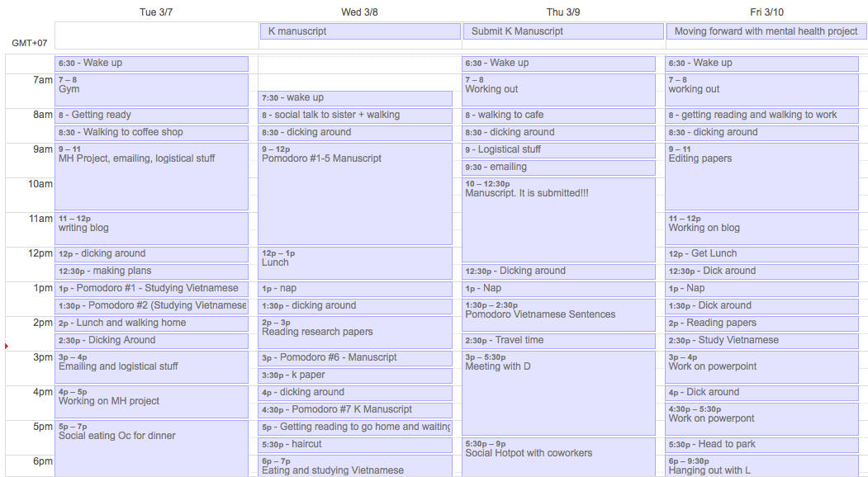Open Meeting with D event
The width and height of the screenshot is (868, 477).
coord(558,393)
